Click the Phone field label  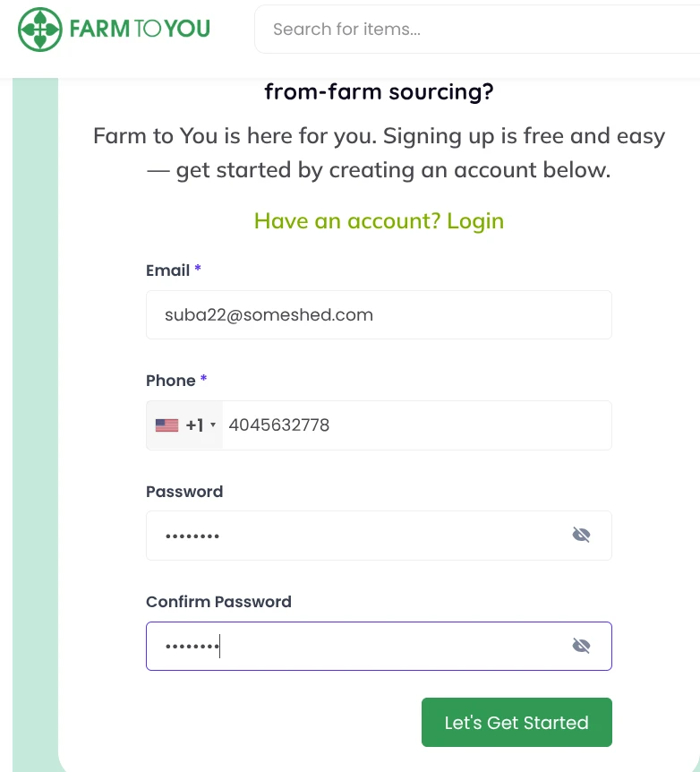coord(171,381)
